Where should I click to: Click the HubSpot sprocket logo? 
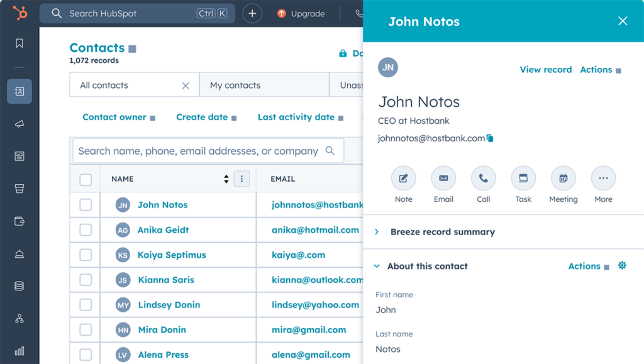19,13
